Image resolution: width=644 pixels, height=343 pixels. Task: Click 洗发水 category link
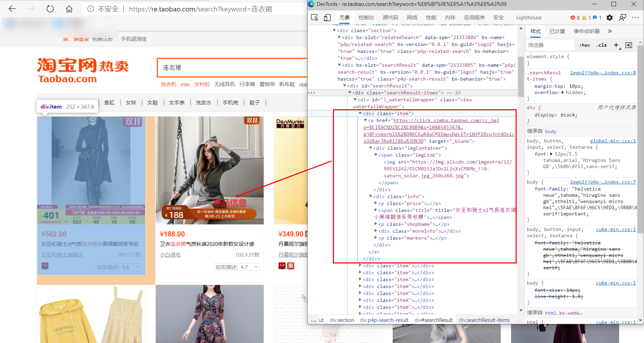point(203,103)
